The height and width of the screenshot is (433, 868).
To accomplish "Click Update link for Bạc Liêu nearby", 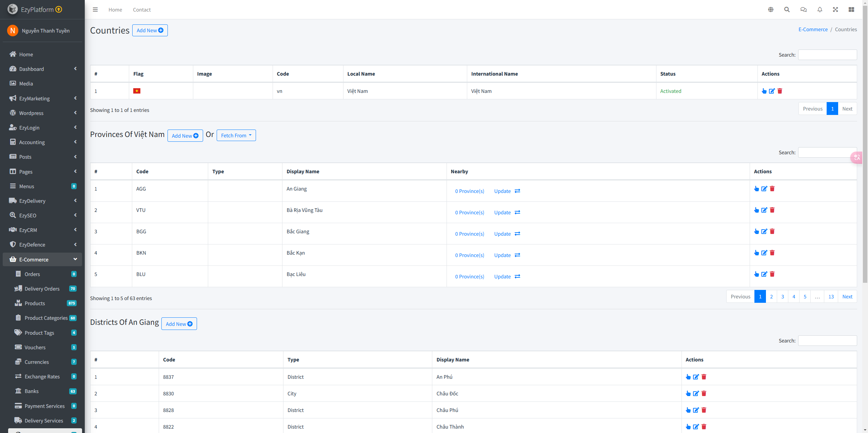I will point(502,276).
